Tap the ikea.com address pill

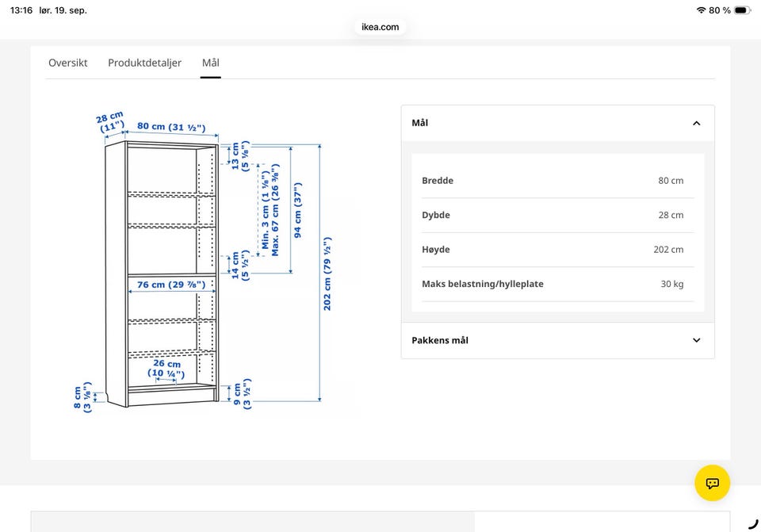pos(380,27)
